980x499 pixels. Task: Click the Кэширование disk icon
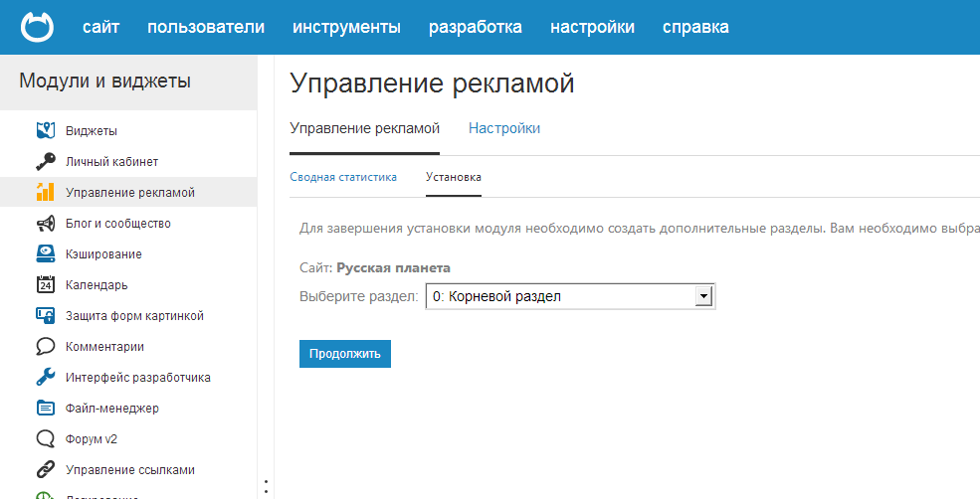tap(45, 253)
